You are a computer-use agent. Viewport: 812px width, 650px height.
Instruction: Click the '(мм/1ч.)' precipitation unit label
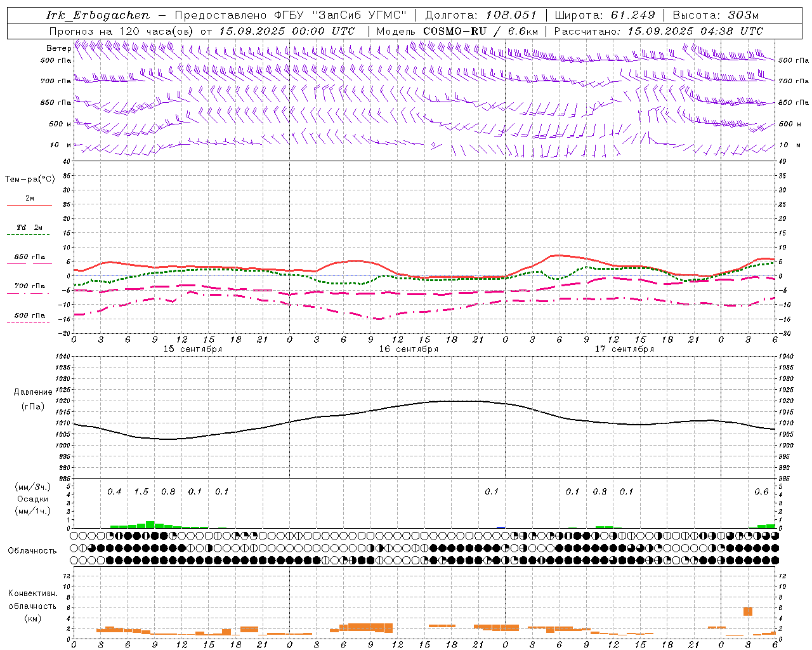32,511
